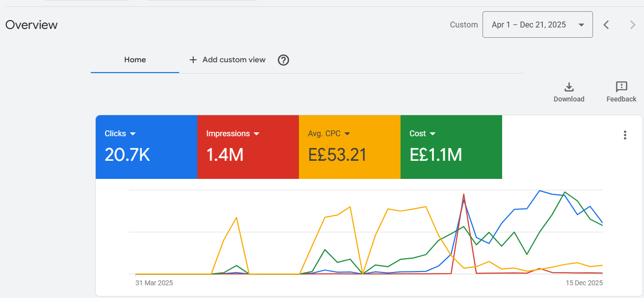Open the Feedback icon
644x298 pixels.
621,87
